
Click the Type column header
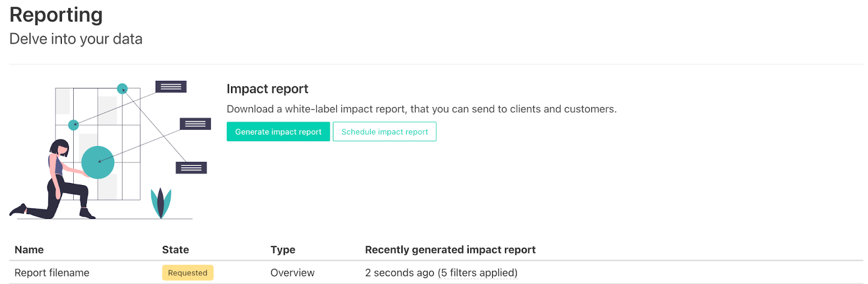tap(283, 250)
